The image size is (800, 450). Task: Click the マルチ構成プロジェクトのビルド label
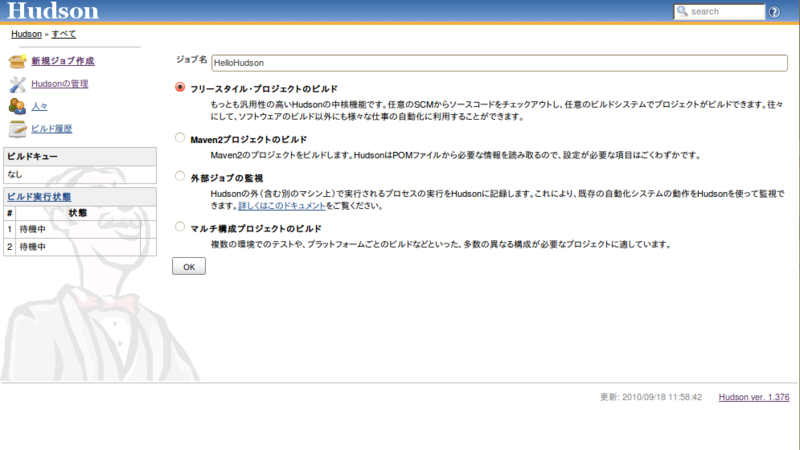pyautogui.click(x=256, y=229)
